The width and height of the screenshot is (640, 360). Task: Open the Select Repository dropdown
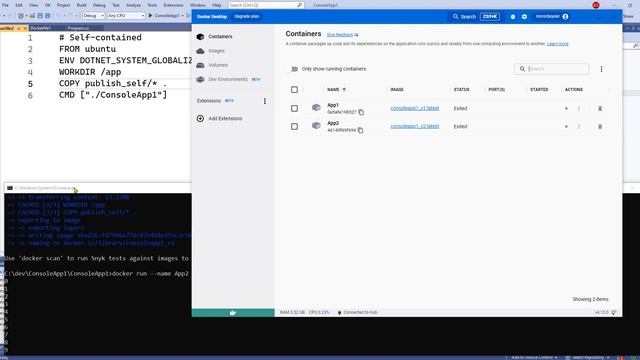click(x=587, y=358)
